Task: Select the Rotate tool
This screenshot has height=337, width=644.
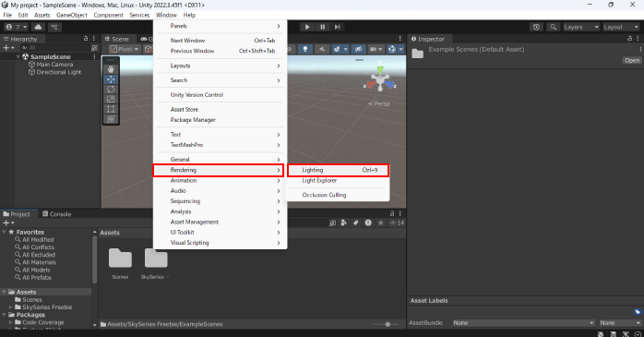Action: [111, 90]
